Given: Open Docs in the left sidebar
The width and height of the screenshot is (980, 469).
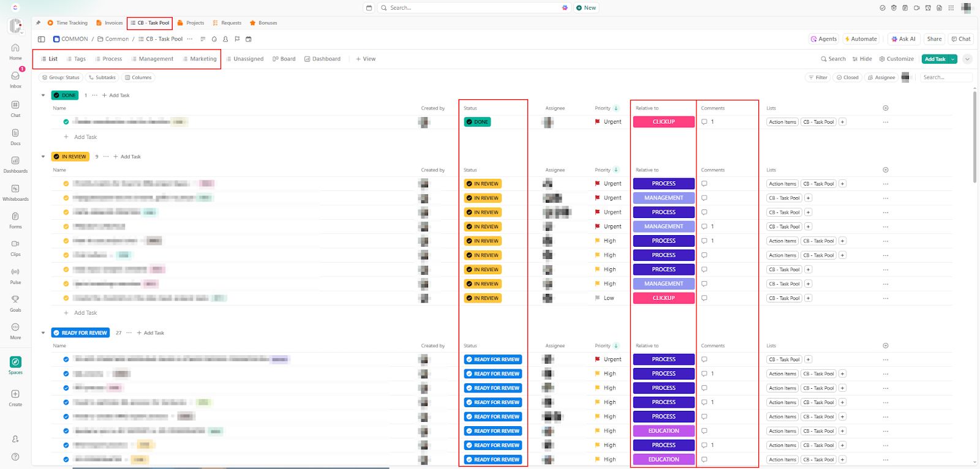Looking at the screenshot, I should tap(15, 137).
